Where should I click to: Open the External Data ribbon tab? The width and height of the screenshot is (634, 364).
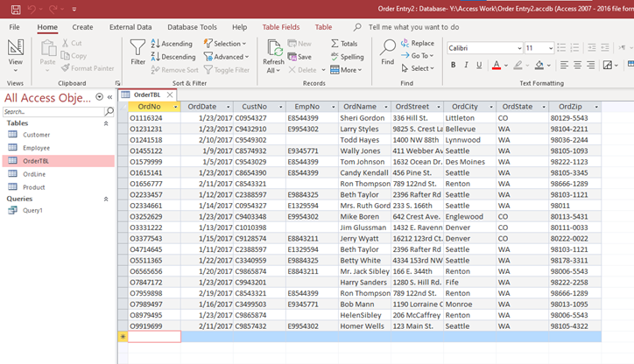point(130,27)
